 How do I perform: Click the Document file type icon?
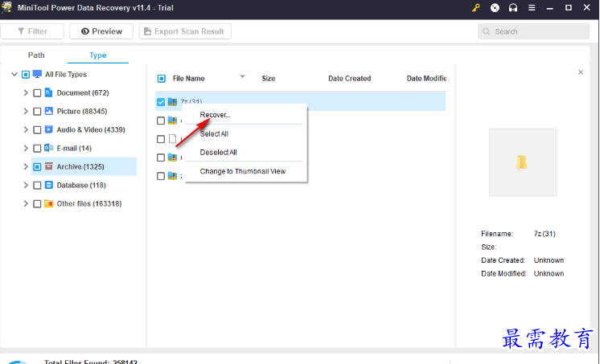(48, 92)
